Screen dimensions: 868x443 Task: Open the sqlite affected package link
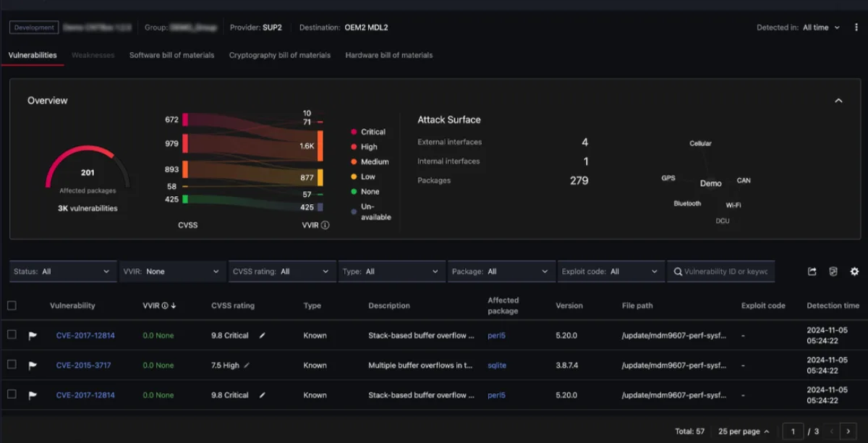pos(497,366)
